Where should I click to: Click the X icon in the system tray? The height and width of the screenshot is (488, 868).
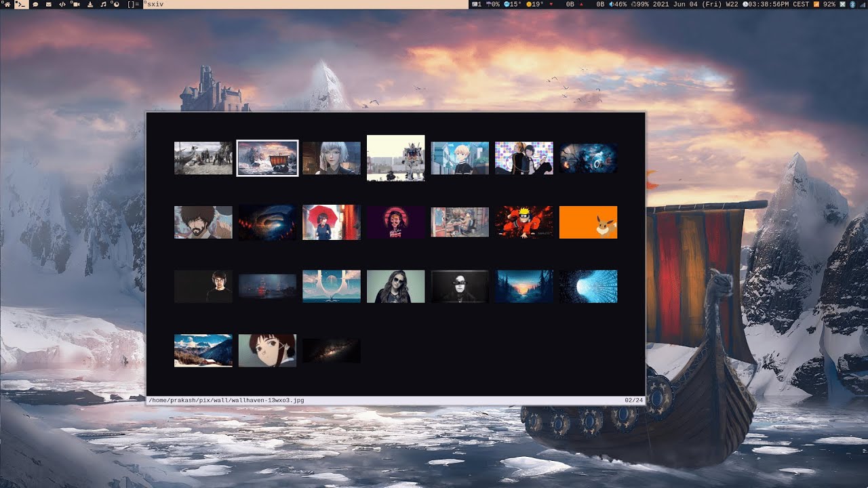point(843,4)
